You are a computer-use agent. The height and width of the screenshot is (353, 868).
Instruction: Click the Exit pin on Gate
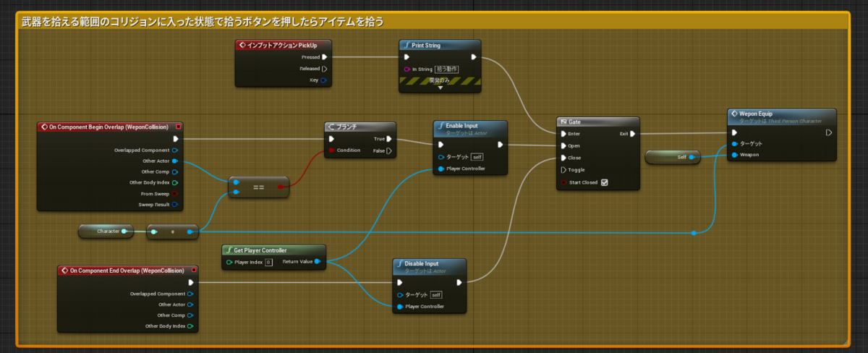[x=633, y=134]
